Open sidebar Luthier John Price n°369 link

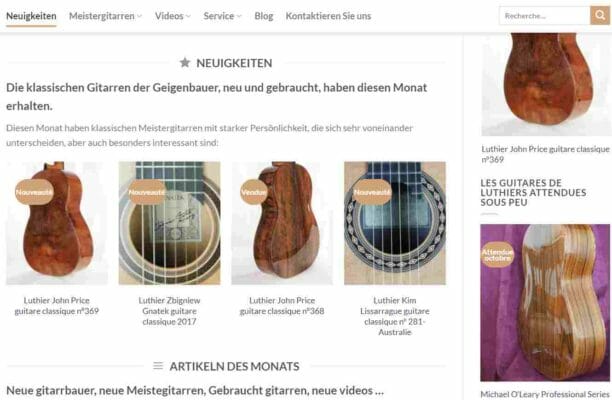(x=545, y=154)
